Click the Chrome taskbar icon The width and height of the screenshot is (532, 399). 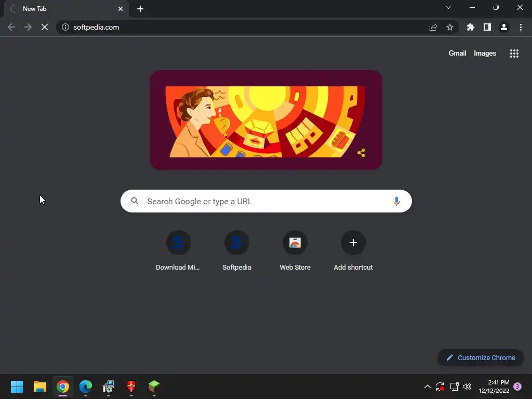63,387
